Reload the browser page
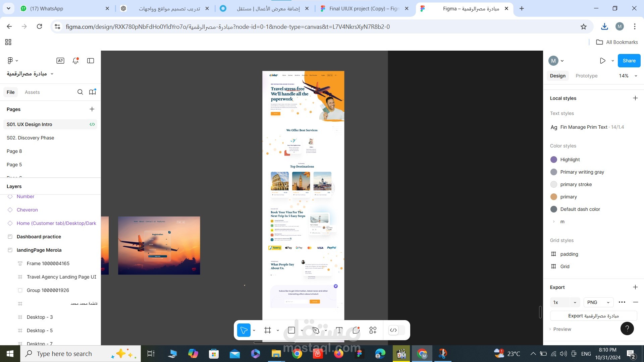The width and height of the screenshot is (644, 362). (x=39, y=26)
